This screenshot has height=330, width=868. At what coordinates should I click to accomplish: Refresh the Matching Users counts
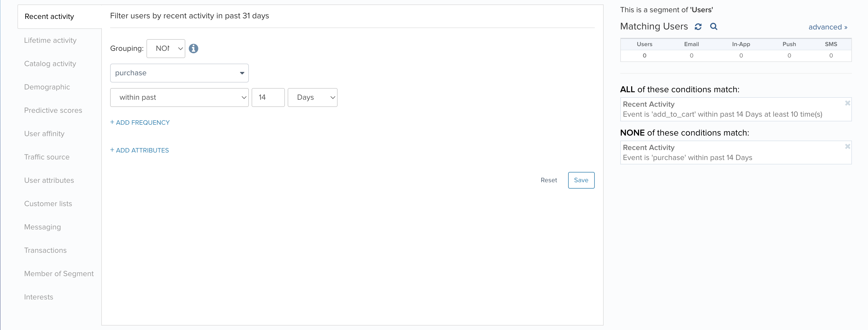698,27
